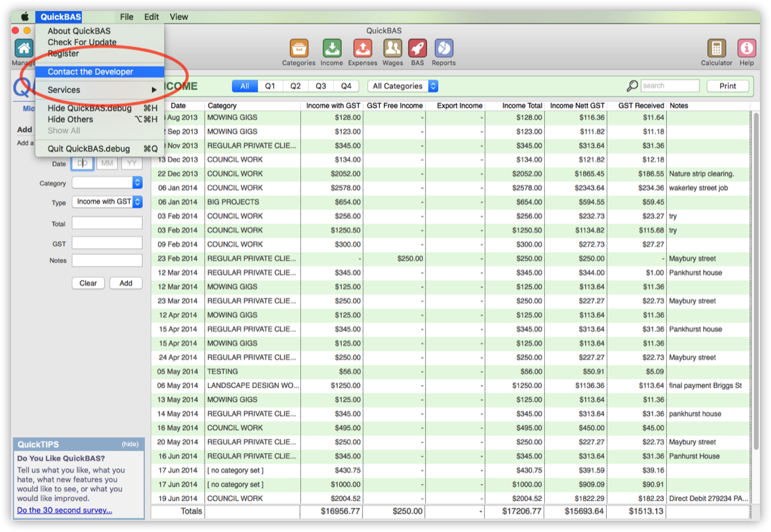The height and width of the screenshot is (532, 771).
Task: Open the Type Income with GST dropdown
Action: [x=107, y=202]
